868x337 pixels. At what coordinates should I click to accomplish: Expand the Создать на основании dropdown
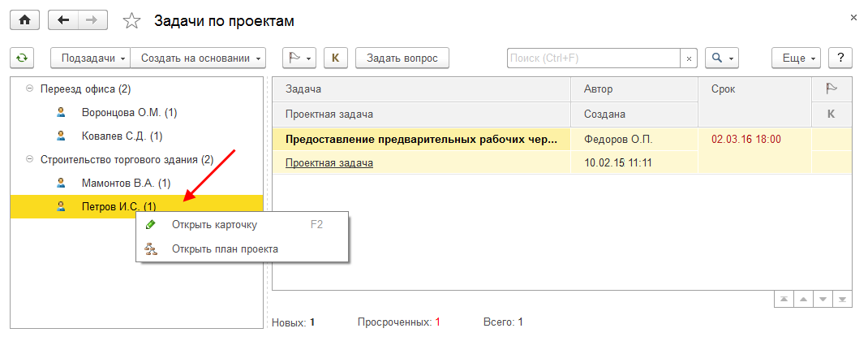pyautogui.click(x=199, y=58)
